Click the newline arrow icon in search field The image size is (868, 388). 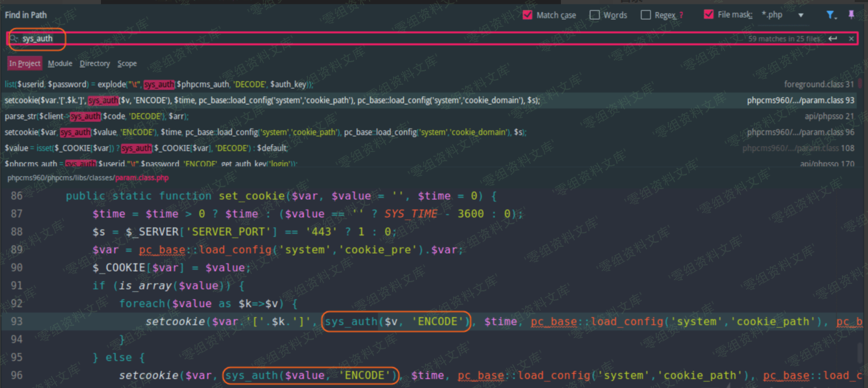pyautogui.click(x=833, y=39)
